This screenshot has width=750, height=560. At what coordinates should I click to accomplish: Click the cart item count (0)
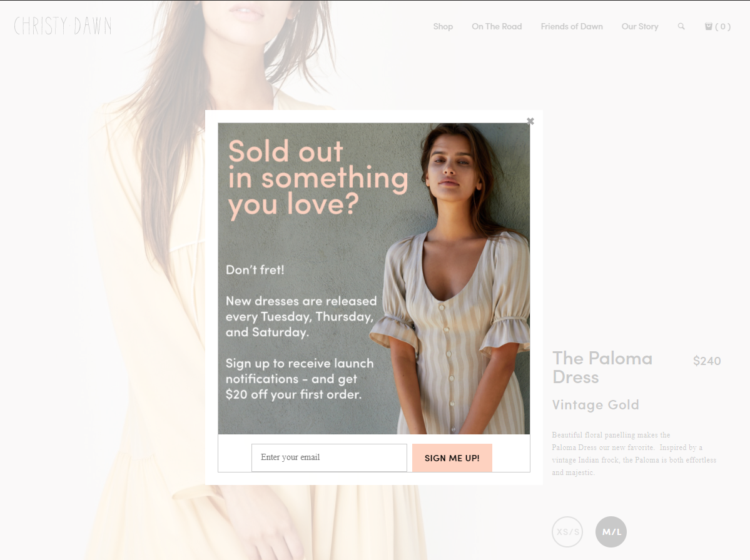[722, 27]
